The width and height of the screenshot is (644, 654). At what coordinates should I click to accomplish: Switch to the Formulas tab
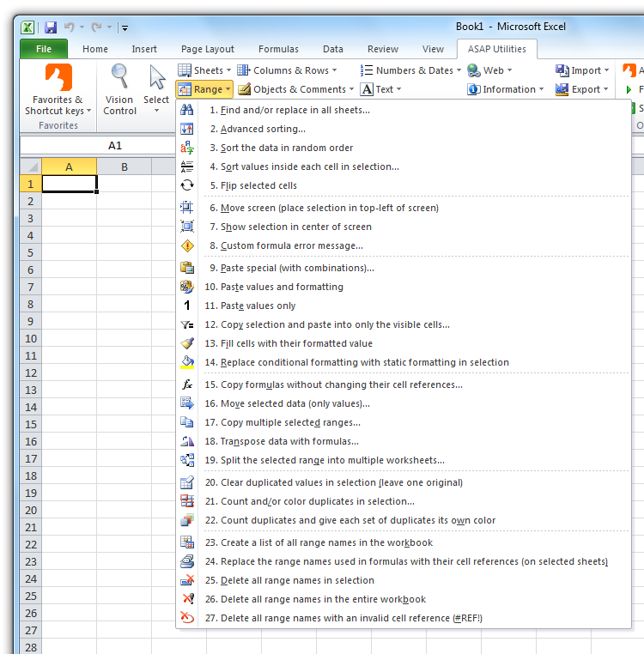coord(278,49)
